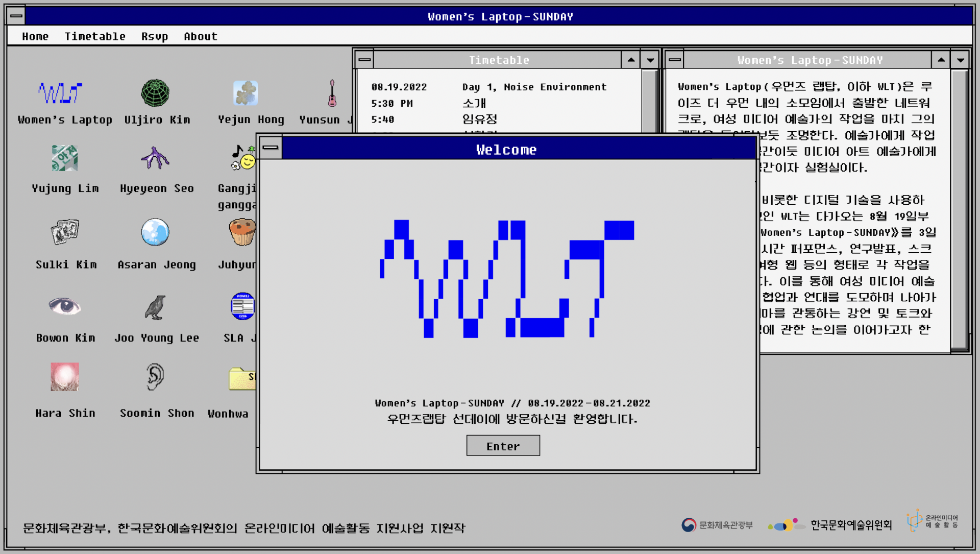Open Yujung Lim's desktop icon
The width and height of the screenshot is (980, 554).
65,158
